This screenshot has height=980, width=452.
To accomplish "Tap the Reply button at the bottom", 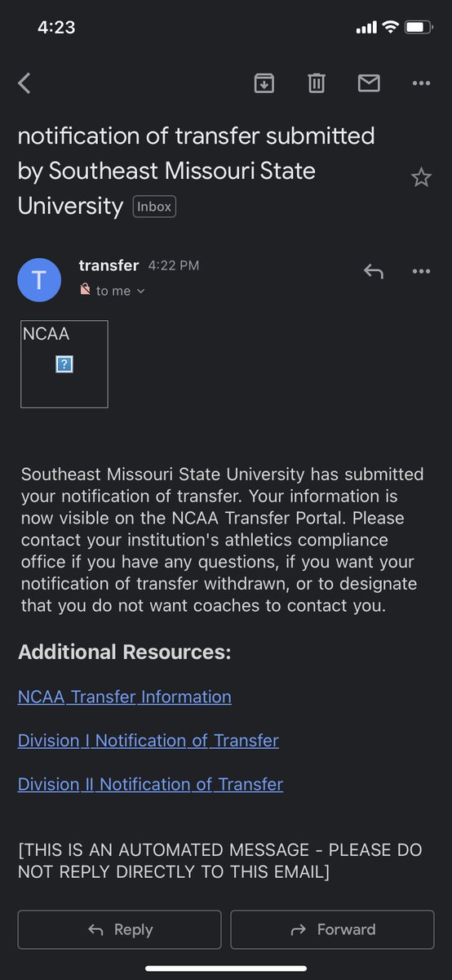I will [119, 929].
